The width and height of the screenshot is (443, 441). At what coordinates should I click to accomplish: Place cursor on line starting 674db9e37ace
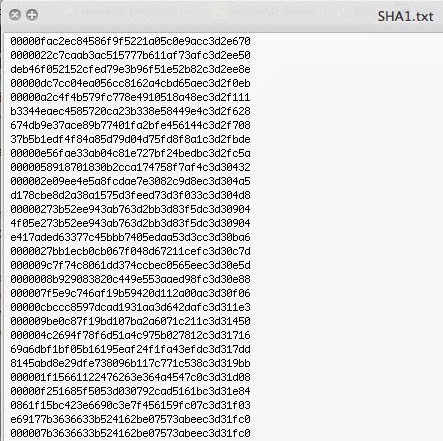coord(130,125)
